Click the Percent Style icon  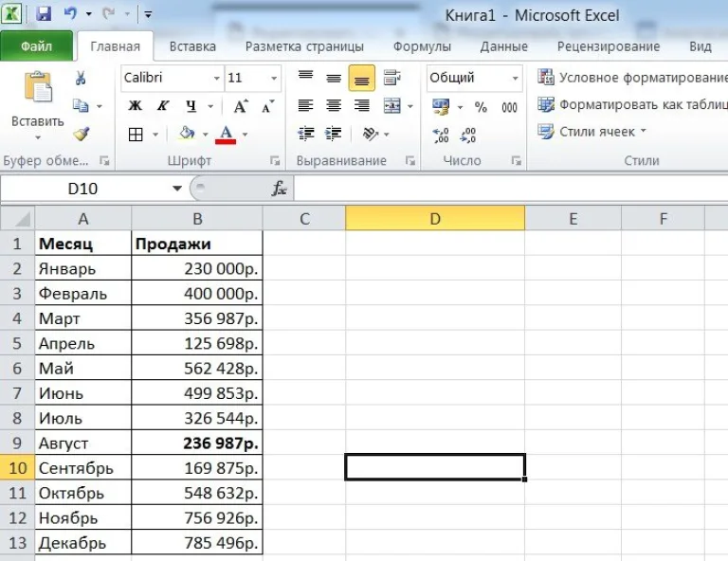coord(481,107)
